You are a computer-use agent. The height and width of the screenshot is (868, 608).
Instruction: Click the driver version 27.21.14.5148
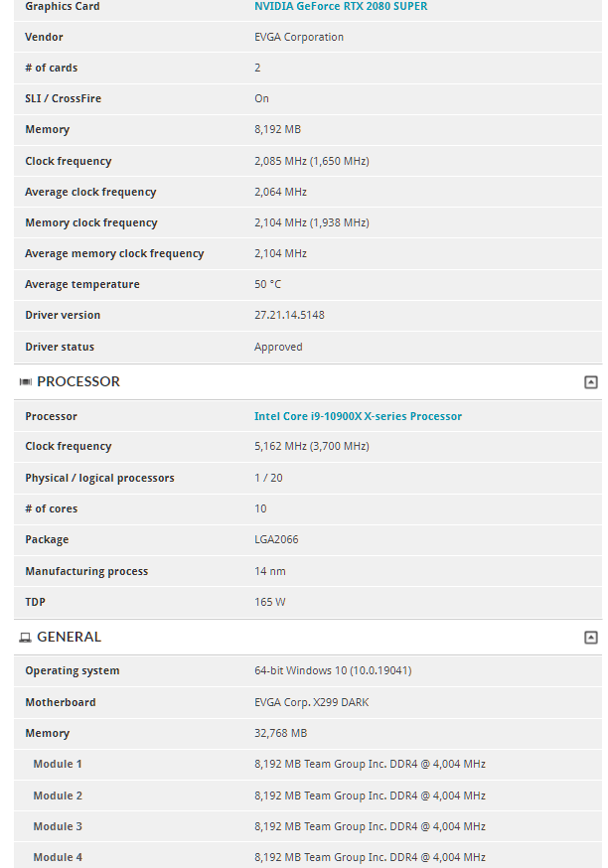click(289, 315)
